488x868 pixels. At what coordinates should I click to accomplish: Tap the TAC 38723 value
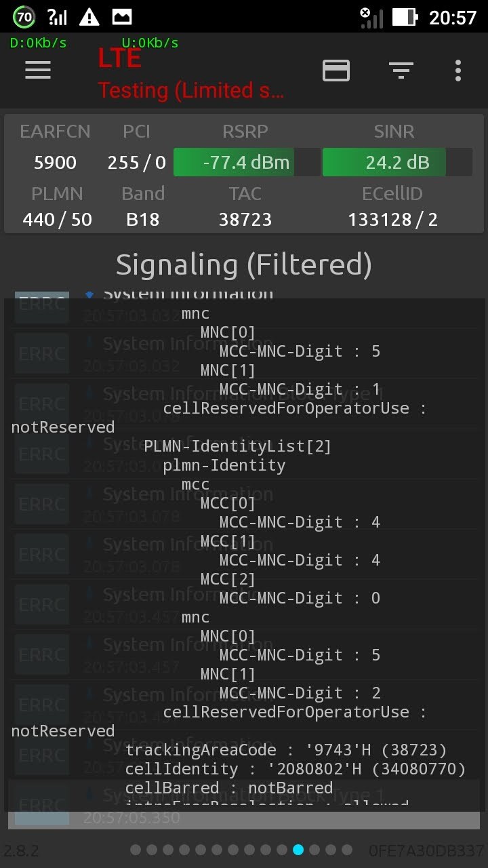pos(245,220)
